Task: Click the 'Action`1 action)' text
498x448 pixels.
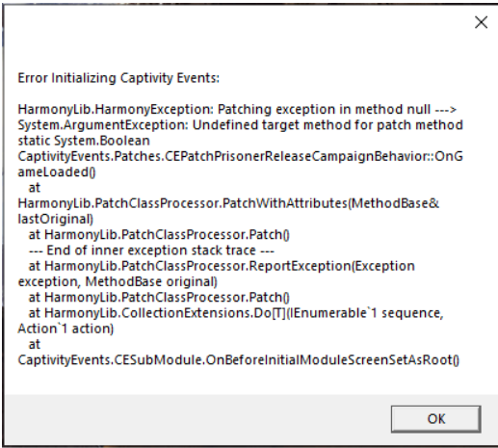Action: [x=66, y=329]
